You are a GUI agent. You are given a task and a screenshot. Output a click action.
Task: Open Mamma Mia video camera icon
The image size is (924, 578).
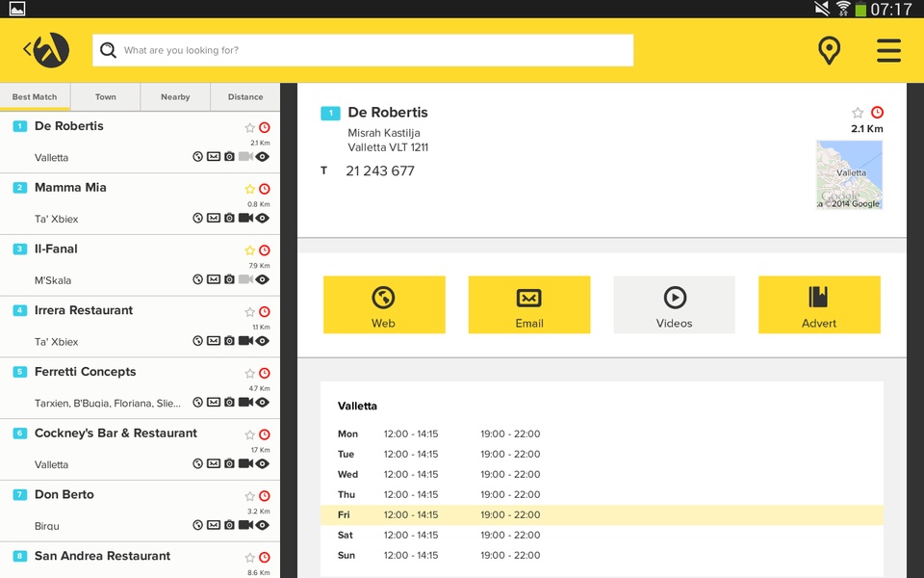[x=245, y=218]
